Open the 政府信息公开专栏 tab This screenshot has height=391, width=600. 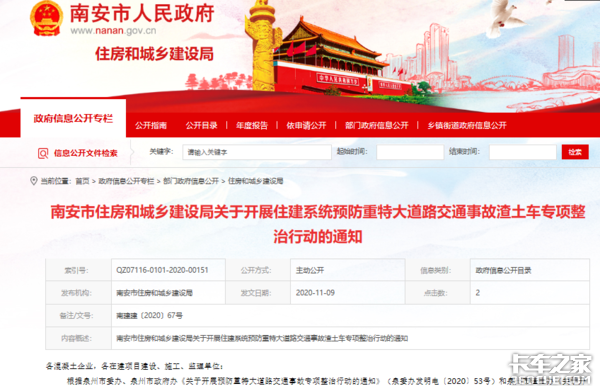73,119
